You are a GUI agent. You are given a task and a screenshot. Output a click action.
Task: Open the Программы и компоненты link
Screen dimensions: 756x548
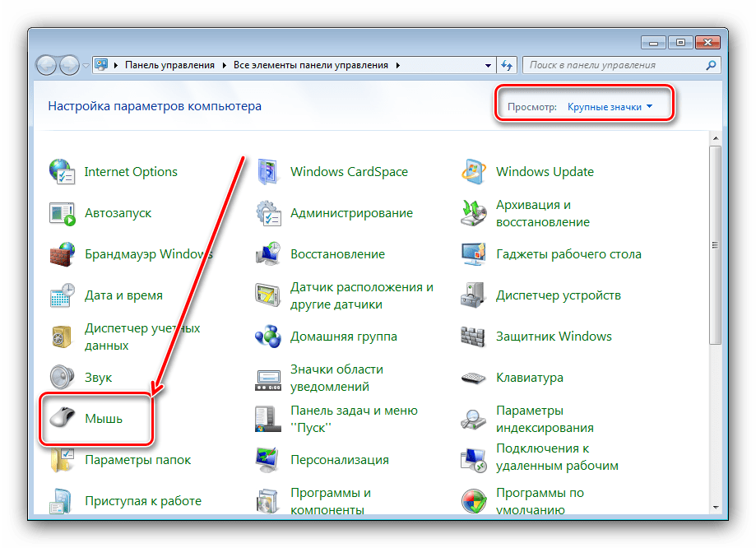330,501
